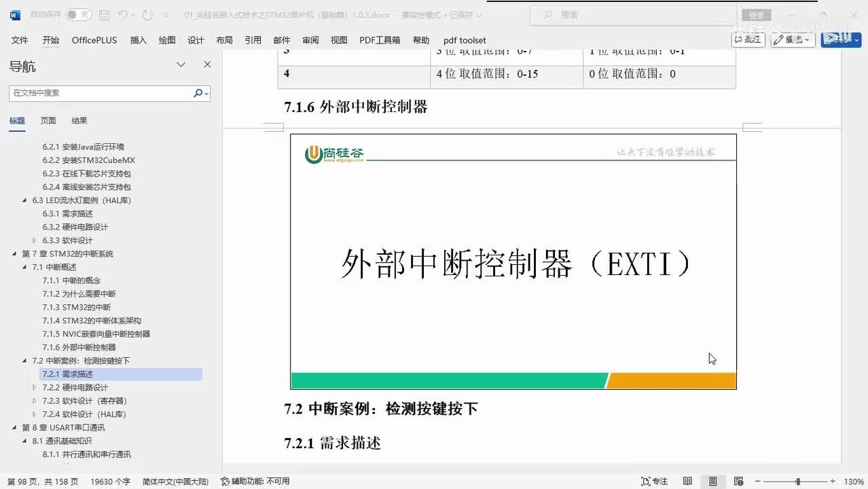The image size is (868, 489).
Task: Click the EXTI slide image in document
Action: (x=513, y=261)
